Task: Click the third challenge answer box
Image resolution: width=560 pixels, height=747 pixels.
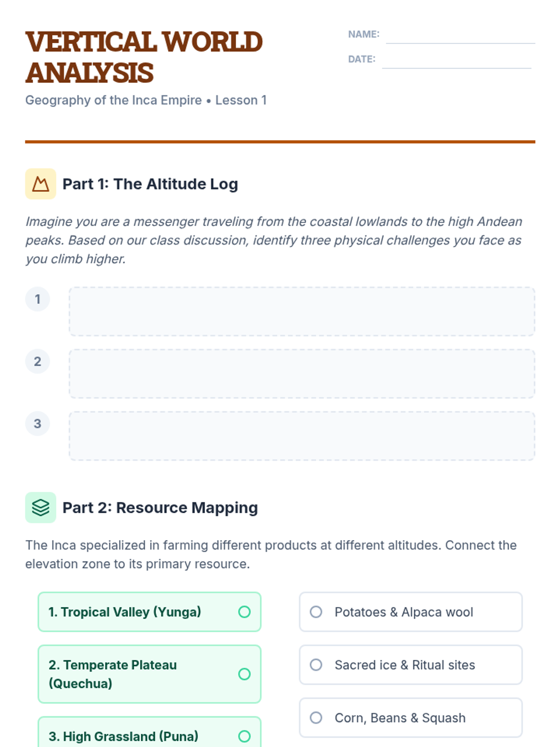Action: [x=302, y=436]
